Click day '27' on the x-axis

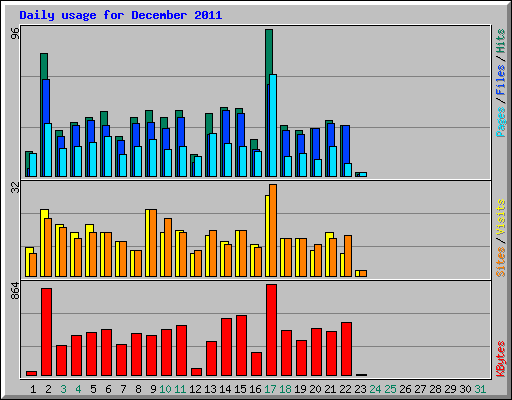[420, 389]
